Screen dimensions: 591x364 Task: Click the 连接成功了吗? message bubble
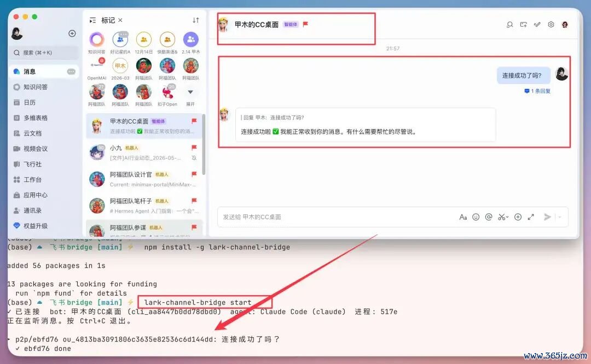click(524, 75)
